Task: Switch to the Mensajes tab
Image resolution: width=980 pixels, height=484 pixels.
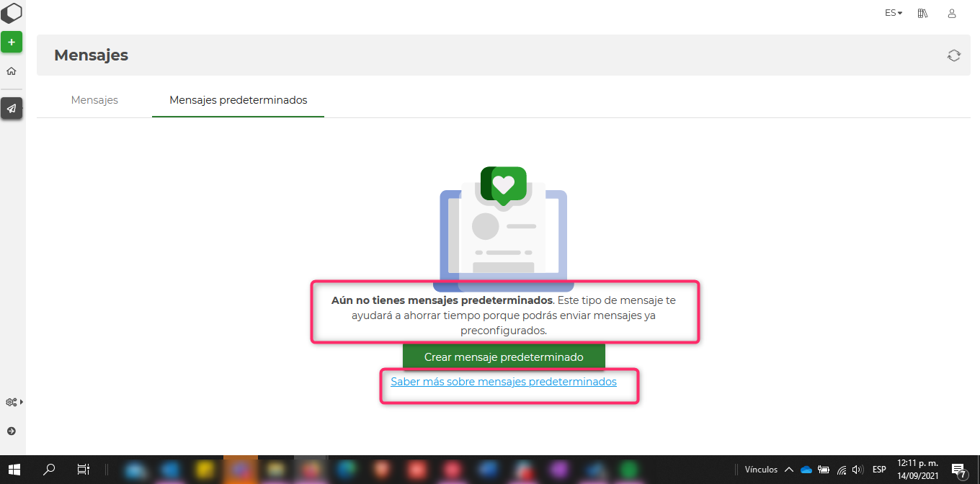Action: [x=94, y=100]
